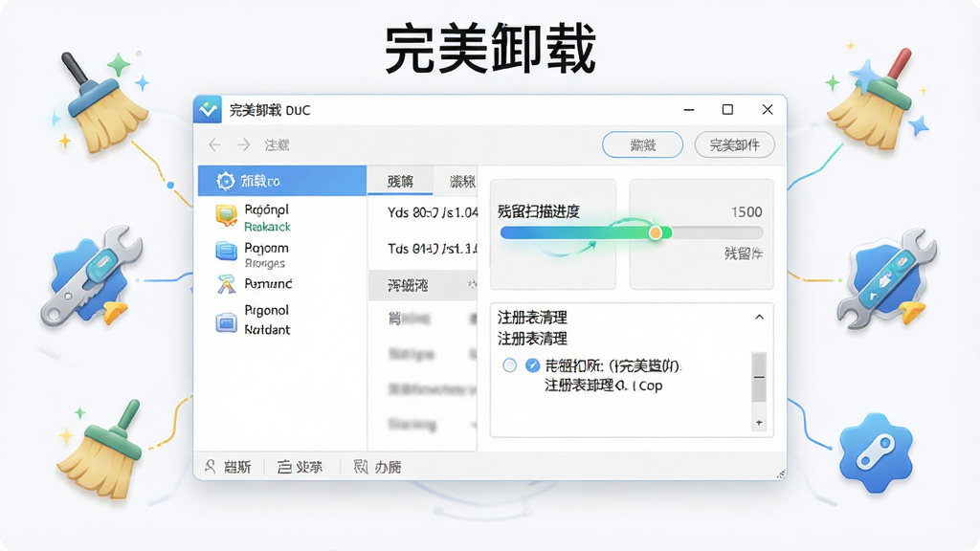Viewport: 980px width, 551px height.
Task: Toggle the blue checked circle in 注册表清理 panel
Action: (532, 365)
